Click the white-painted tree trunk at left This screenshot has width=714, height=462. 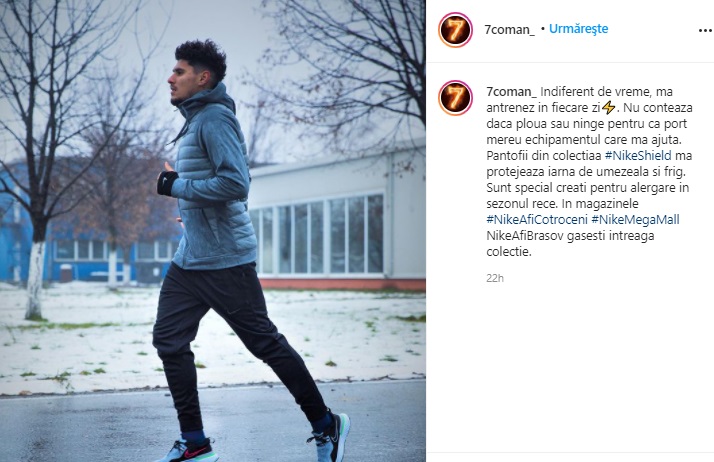[36, 279]
